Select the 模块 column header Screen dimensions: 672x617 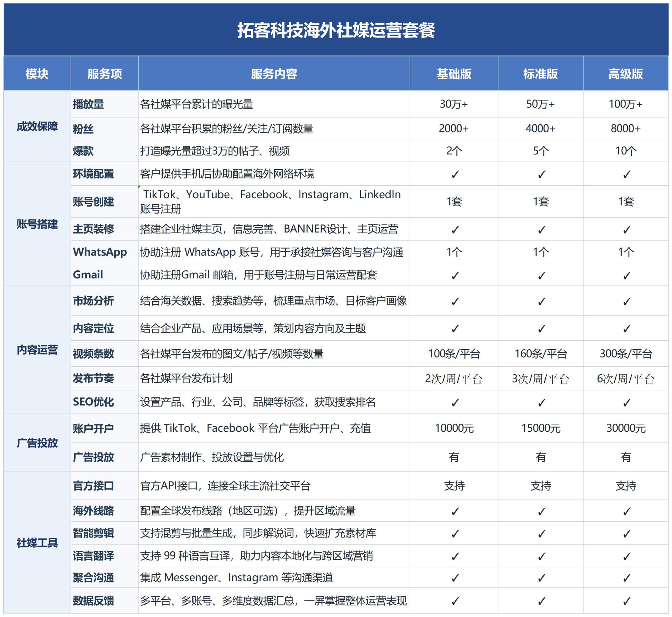pos(37,74)
